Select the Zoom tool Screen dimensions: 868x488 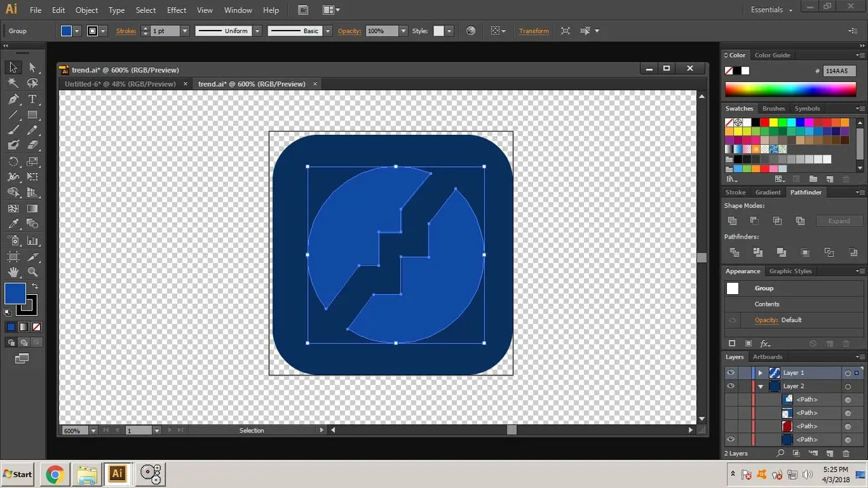tap(32, 272)
